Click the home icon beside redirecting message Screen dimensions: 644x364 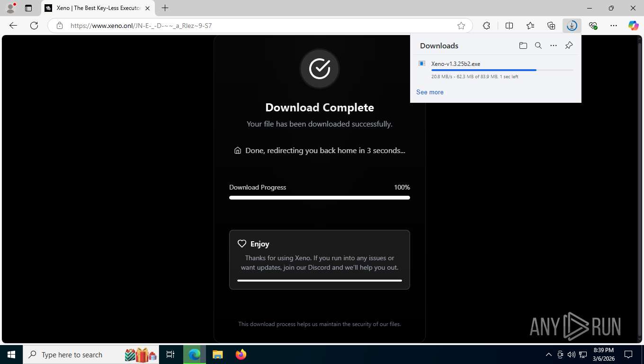coord(238,150)
